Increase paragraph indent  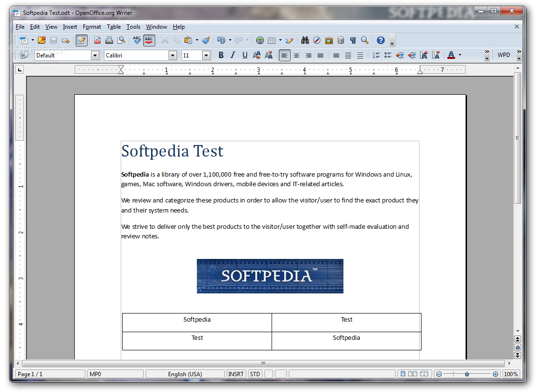[412, 55]
